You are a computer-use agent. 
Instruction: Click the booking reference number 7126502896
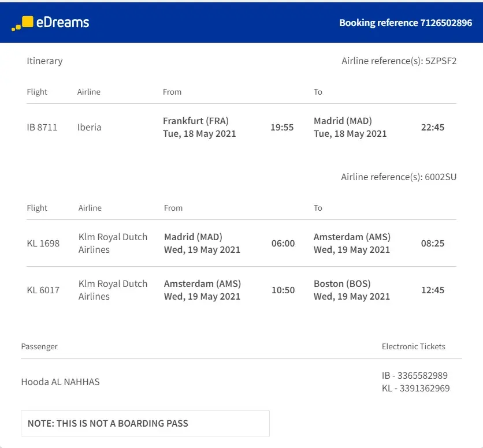point(446,23)
